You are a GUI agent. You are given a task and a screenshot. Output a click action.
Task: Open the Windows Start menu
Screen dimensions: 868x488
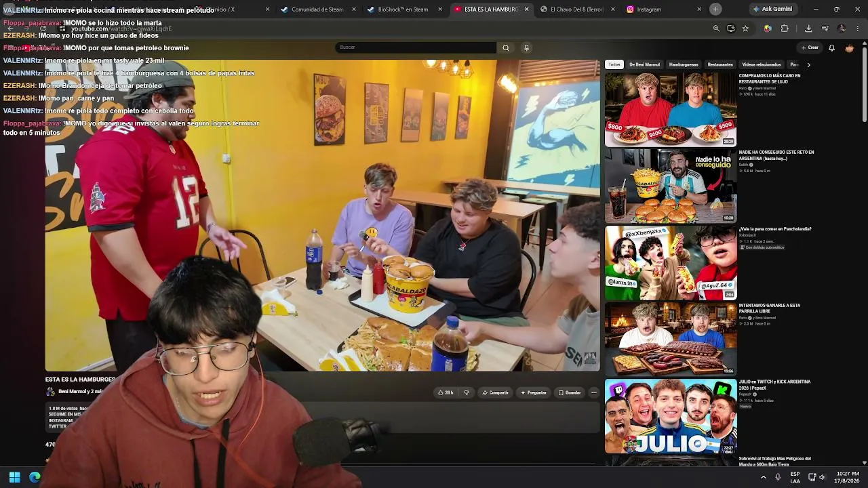(x=14, y=477)
